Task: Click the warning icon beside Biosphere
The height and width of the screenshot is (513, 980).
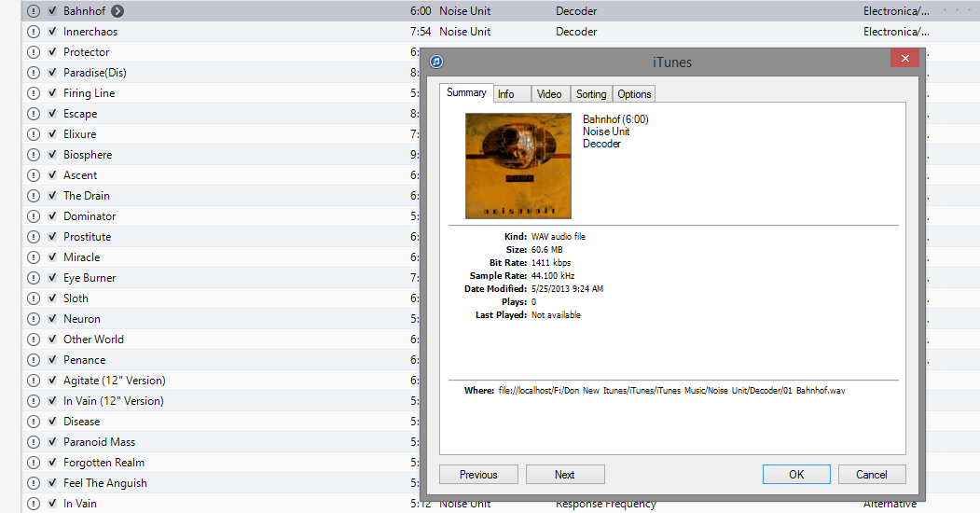Action: [x=34, y=155]
